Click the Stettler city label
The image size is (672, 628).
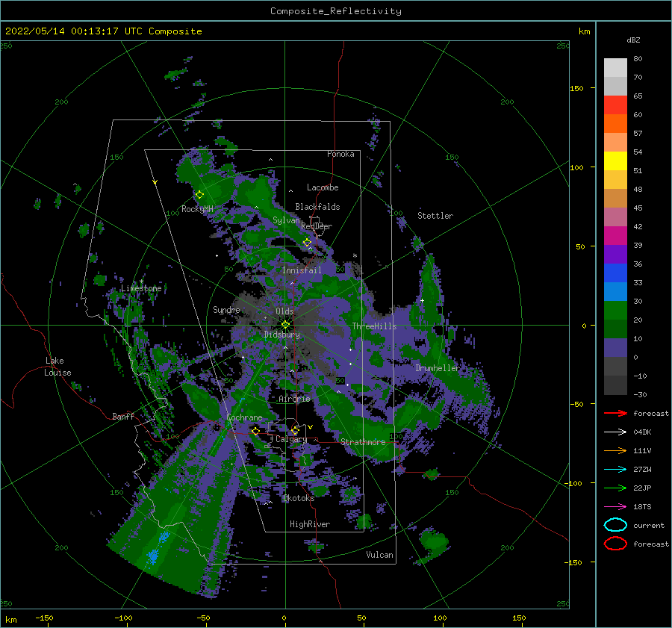point(435,216)
